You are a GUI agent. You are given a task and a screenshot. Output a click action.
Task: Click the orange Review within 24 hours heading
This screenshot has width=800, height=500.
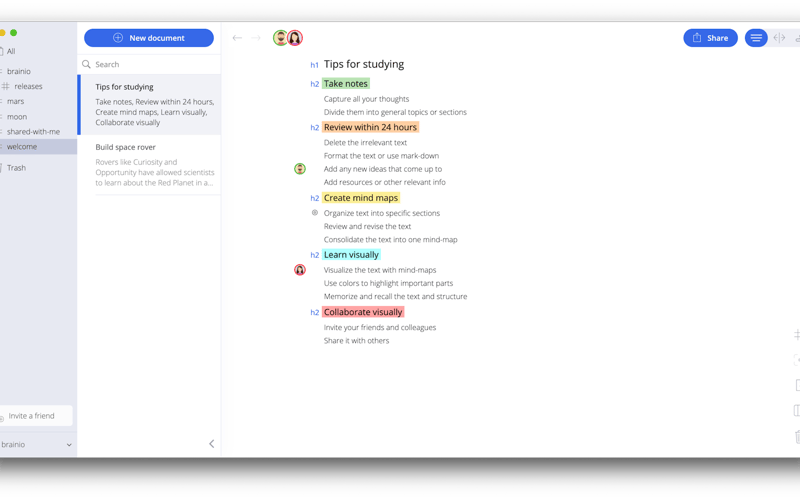[x=370, y=127]
